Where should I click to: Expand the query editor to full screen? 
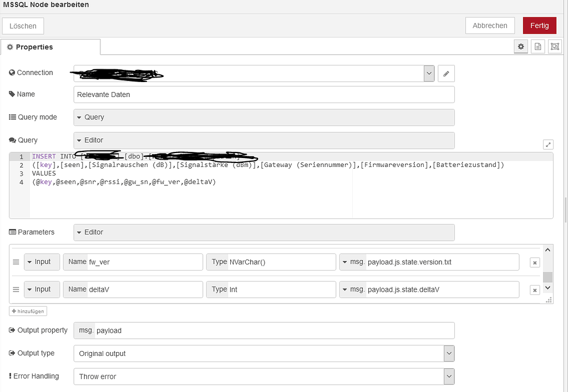pos(548,144)
